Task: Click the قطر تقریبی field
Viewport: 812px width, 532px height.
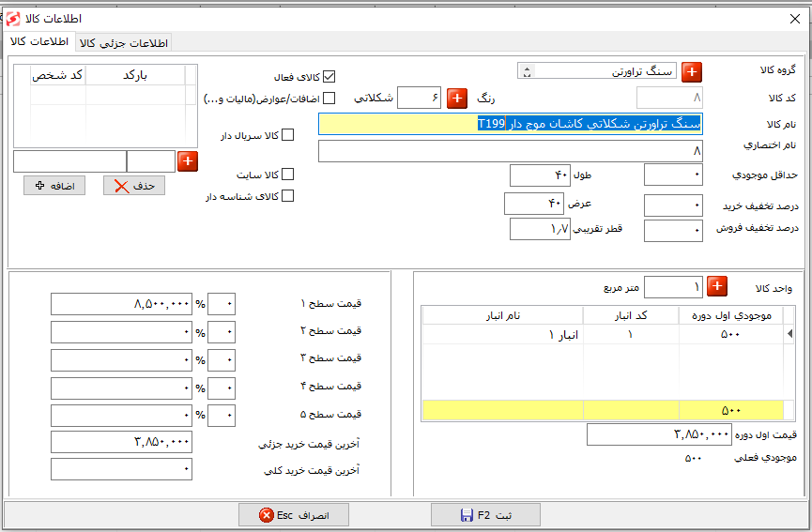Action: [x=540, y=229]
